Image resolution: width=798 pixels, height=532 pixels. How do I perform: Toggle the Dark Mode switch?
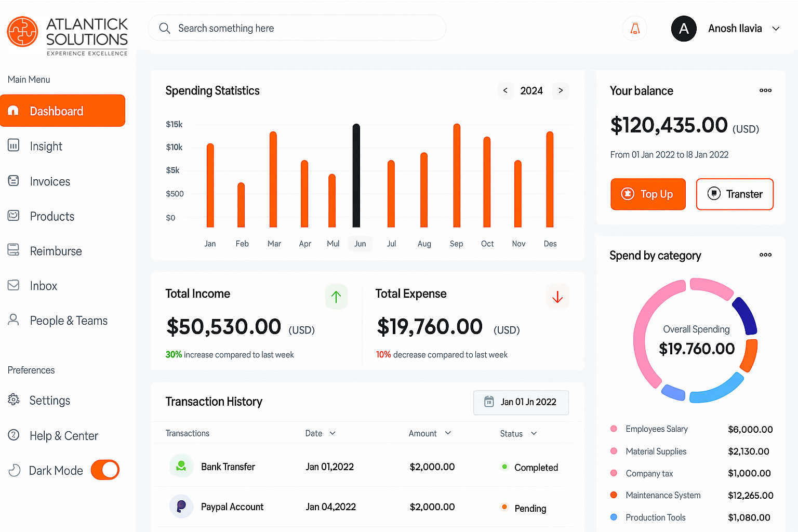(105, 470)
